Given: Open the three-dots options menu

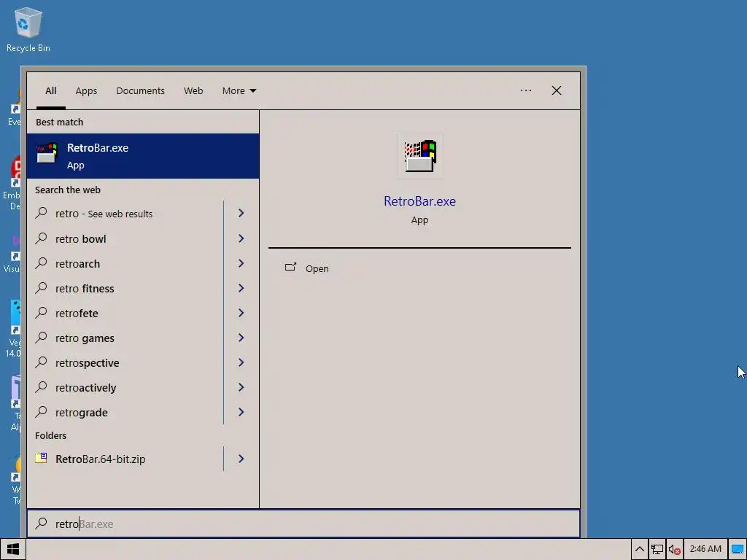Looking at the screenshot, I should [525, 90].
